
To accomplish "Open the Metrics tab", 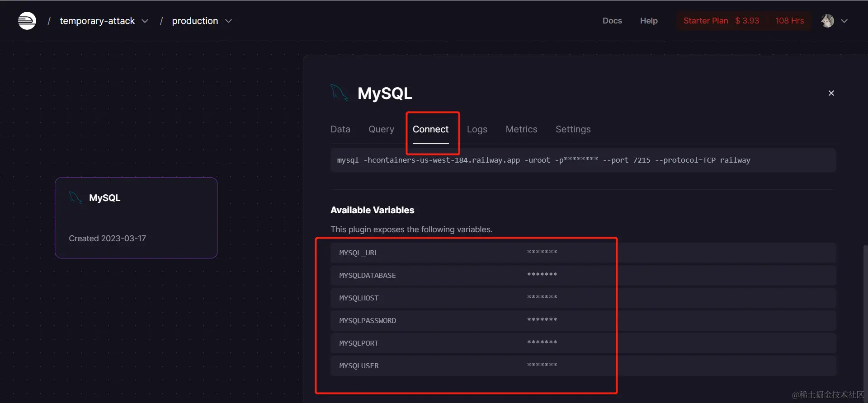I will [x=521, y=129].
